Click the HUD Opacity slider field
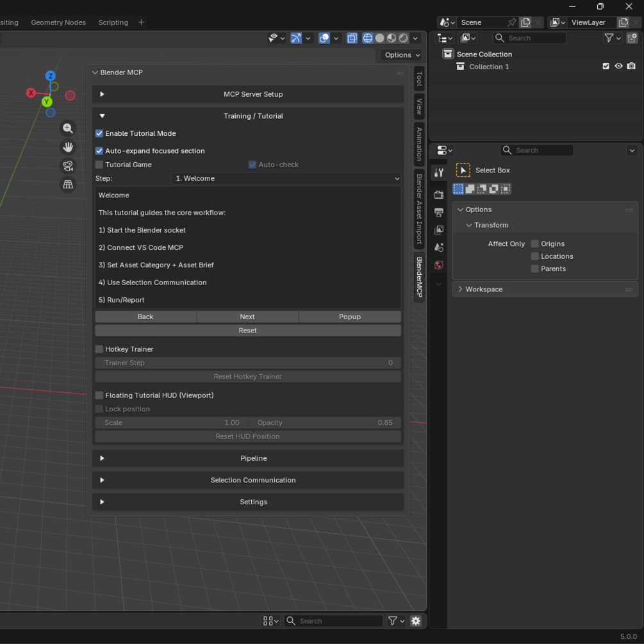This screenshot has height=644, width=644. pyautogui.click(x=325, y=423)
